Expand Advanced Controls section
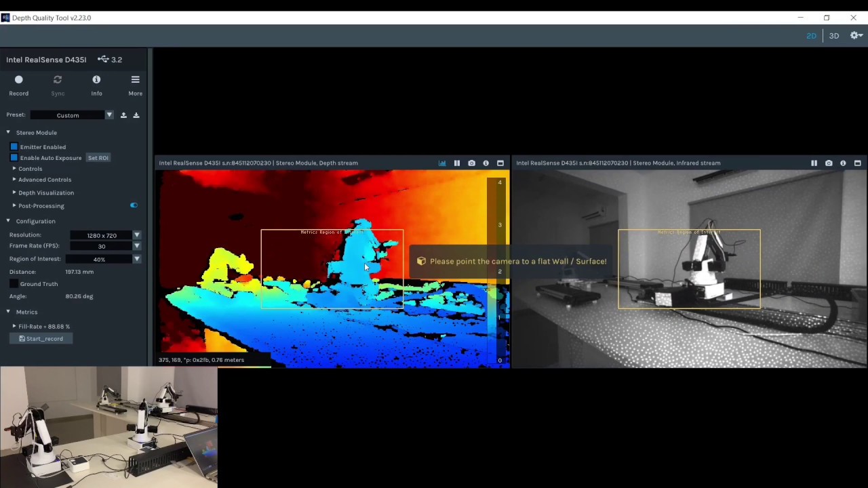The width and height of the screenshot is (868, 488). [x=14, y=180]
